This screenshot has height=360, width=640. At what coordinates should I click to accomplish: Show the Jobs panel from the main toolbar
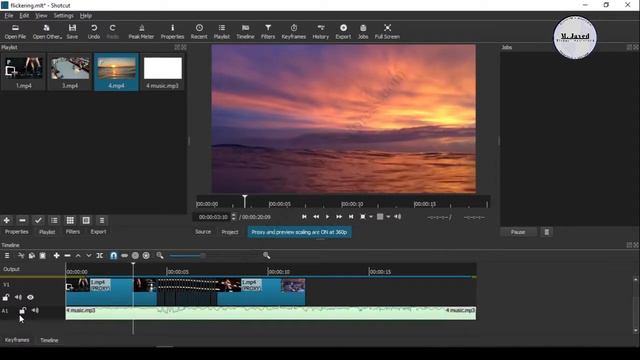coord(363,31)
